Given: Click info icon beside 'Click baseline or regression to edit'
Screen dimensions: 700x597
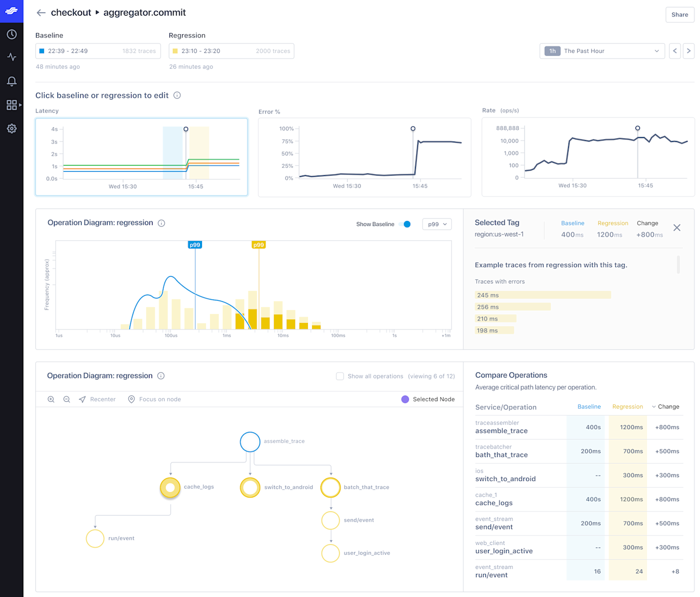Looking at the screenshot, I should [x=177, y=95].
